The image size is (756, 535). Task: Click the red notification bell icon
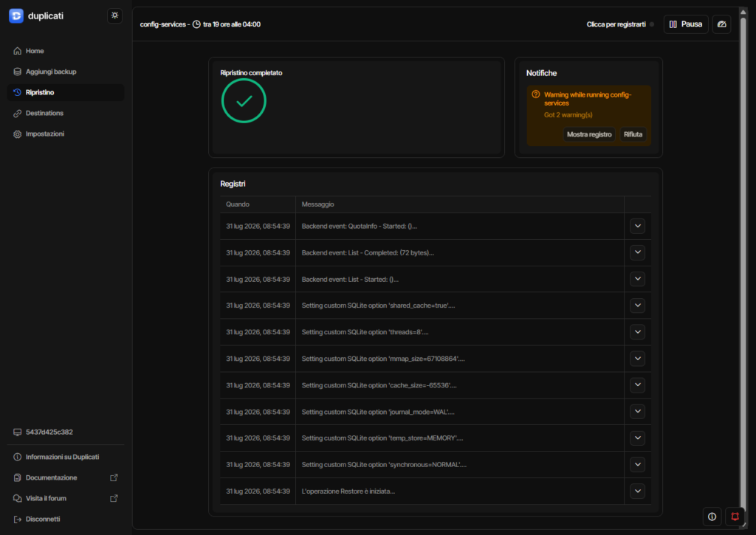(x=735, y=517)
